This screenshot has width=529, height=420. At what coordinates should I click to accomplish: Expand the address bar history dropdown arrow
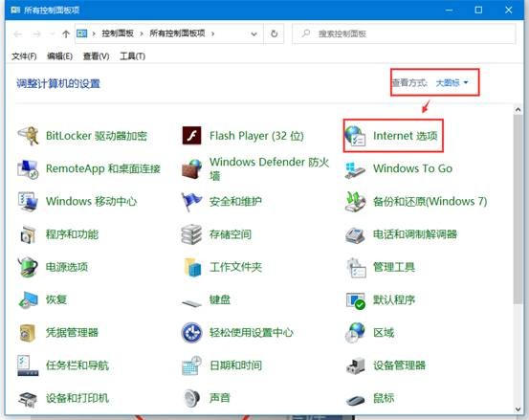coord(254,33)
